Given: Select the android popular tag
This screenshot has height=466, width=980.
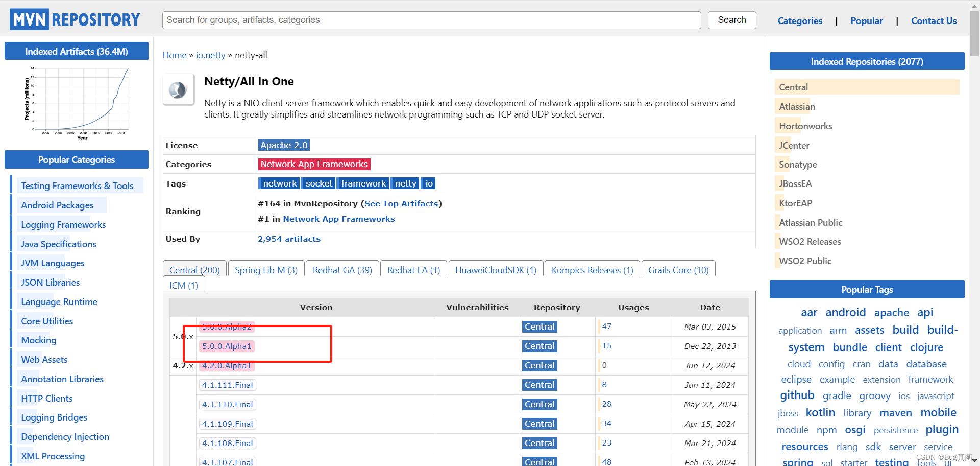Looking at the screenshot, I should click(845, 312).
